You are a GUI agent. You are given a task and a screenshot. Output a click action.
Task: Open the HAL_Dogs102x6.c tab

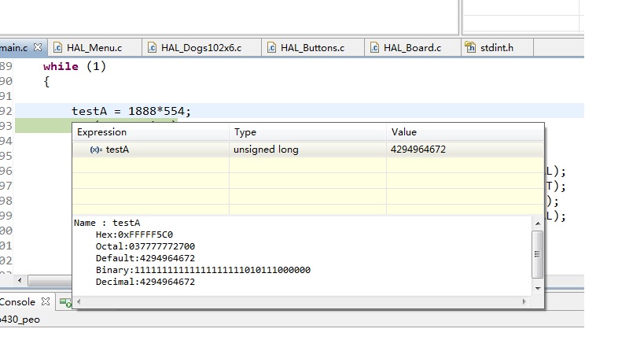click(201, 48)
